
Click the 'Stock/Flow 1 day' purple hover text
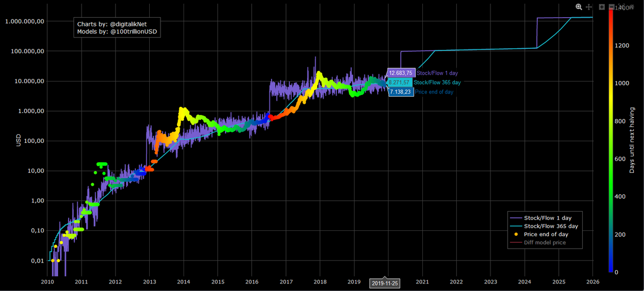tap(437, 73)
